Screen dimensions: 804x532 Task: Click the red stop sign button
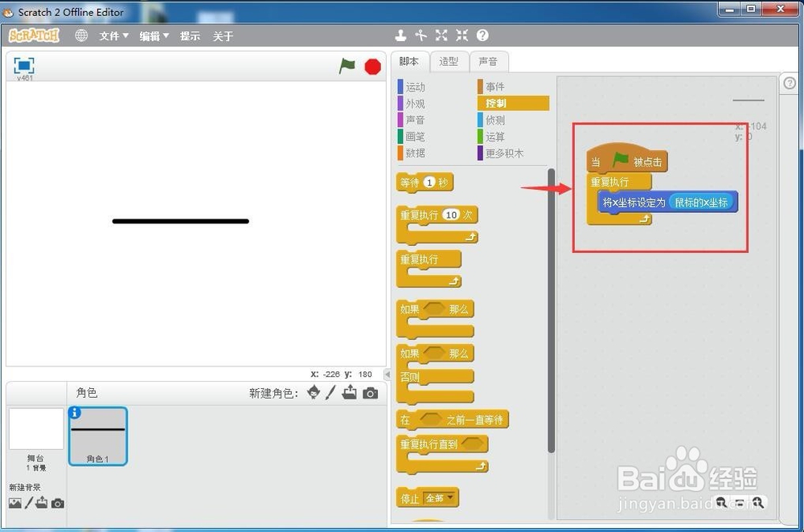pos(373,67)
